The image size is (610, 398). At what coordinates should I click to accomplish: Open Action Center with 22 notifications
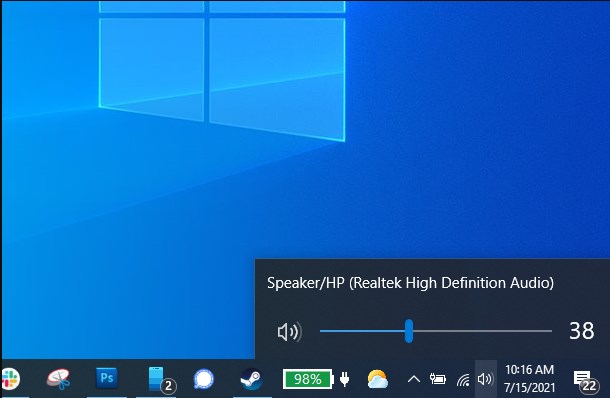[x=586, y=380]
